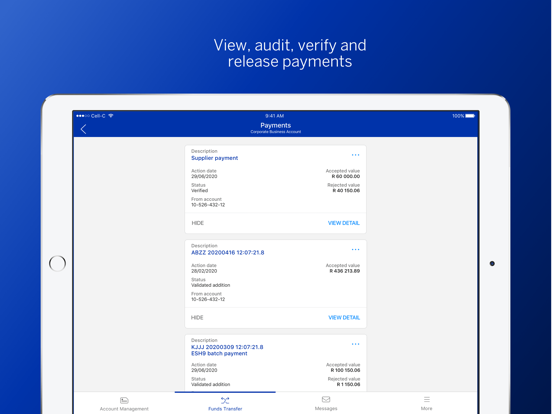
Task: Open the Supplier payment description link
Action: point(214,158)
